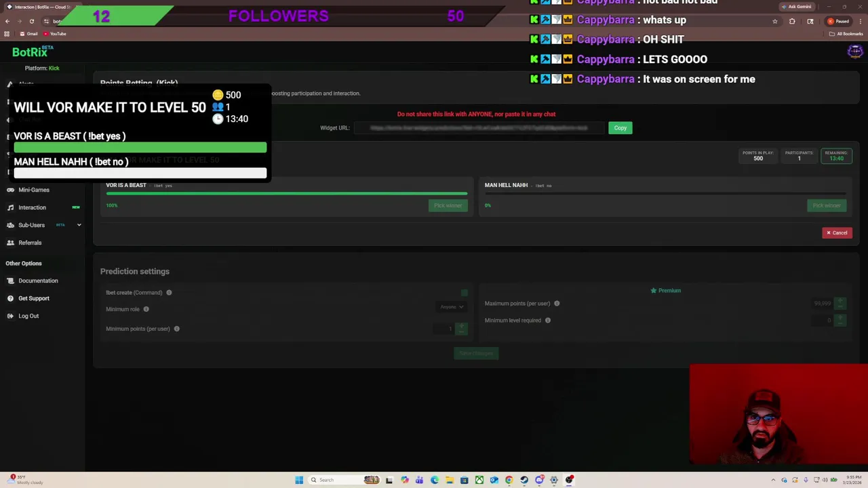The width and height of the screenshot is (868, 488).
Task: Adjust Maximum points stepper buttons
Action: (840, 304)
